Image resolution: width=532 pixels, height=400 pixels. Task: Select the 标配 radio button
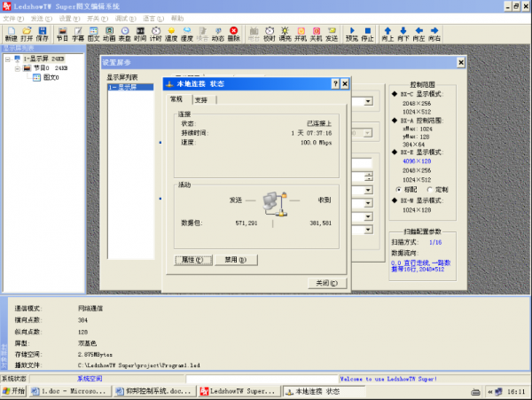click(x=399, y=190)
